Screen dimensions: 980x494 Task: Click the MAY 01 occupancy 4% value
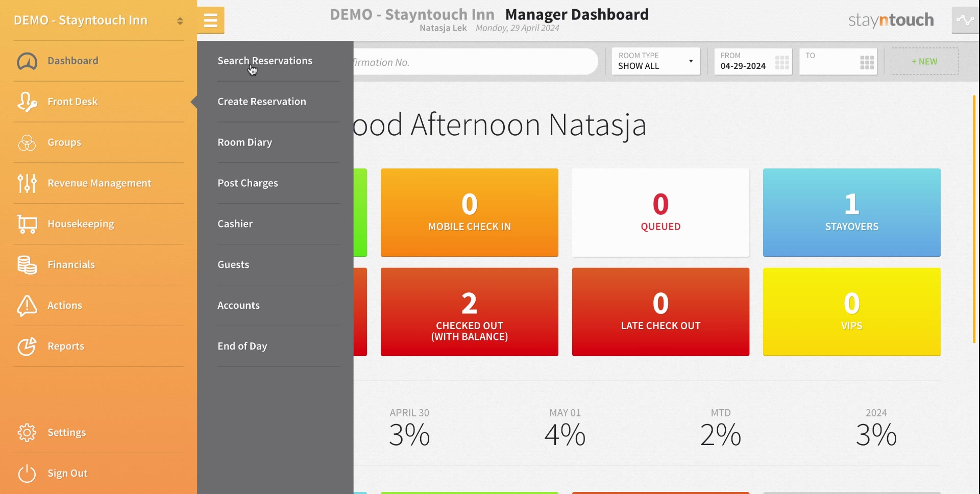coord(565,435)
